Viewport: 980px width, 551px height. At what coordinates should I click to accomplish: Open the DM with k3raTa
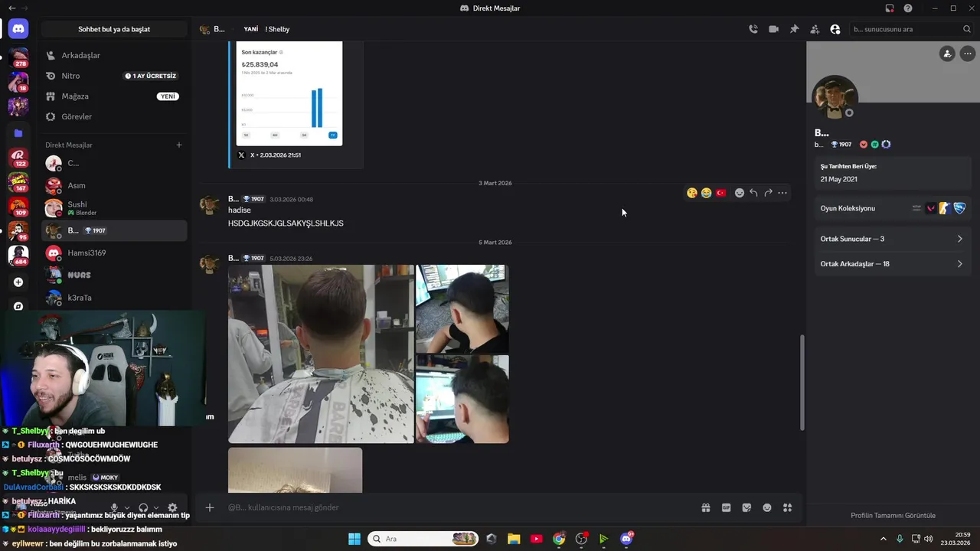[x=114, y=297]
